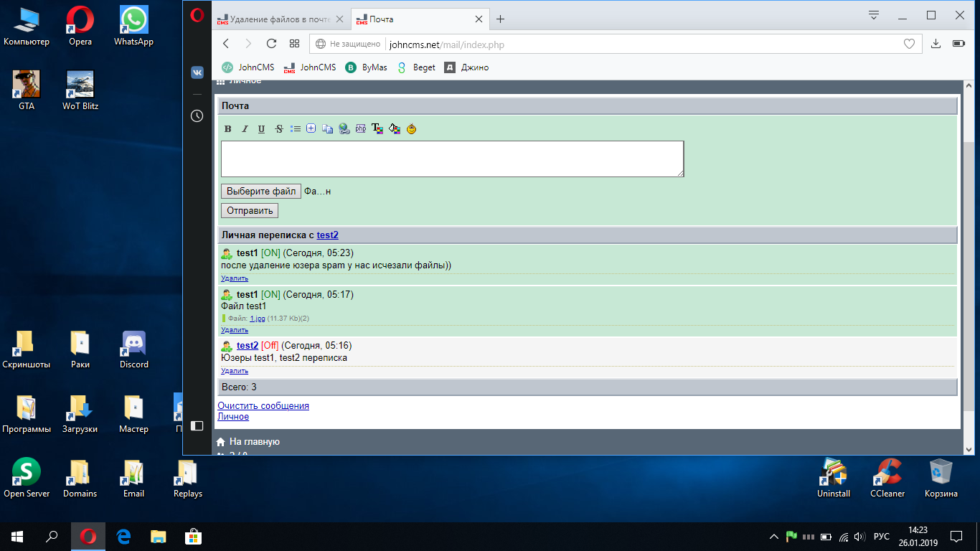Insert a spoiler block with the plus icon

311,129
